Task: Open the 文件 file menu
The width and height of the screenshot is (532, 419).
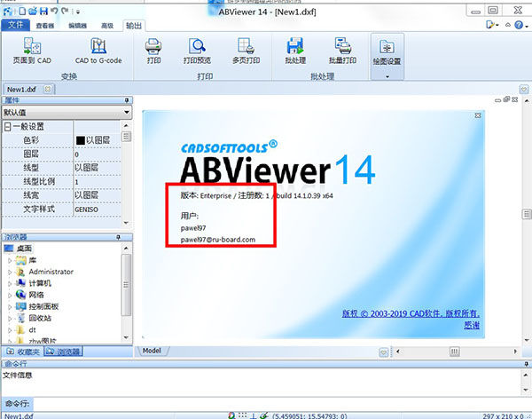Action: (15, 25)
